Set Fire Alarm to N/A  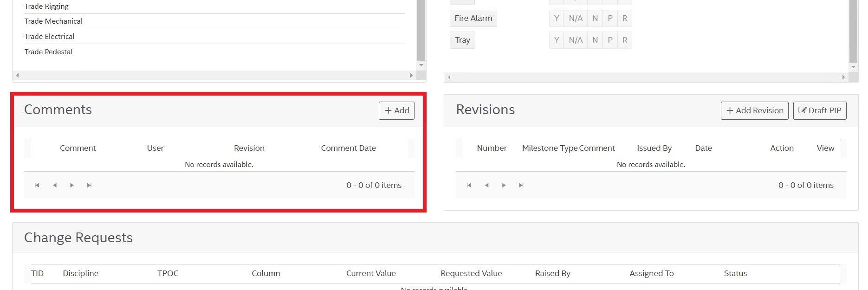(576, 18)
